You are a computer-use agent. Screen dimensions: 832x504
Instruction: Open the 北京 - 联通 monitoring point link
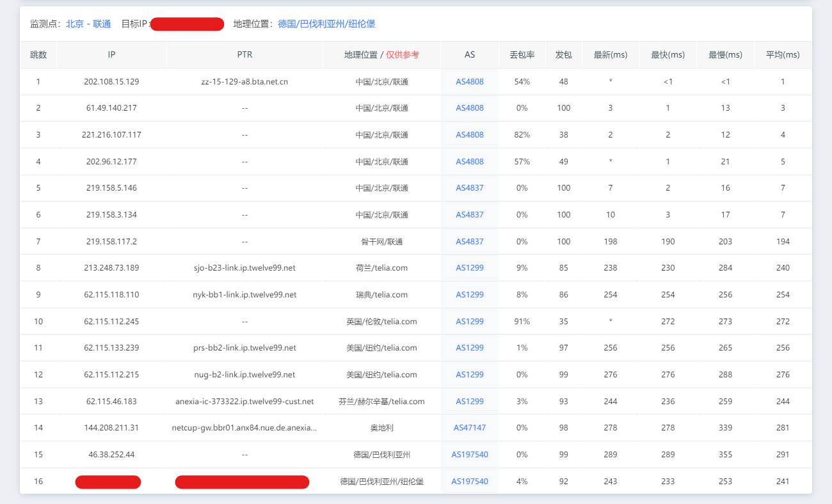tap(88, 24)
